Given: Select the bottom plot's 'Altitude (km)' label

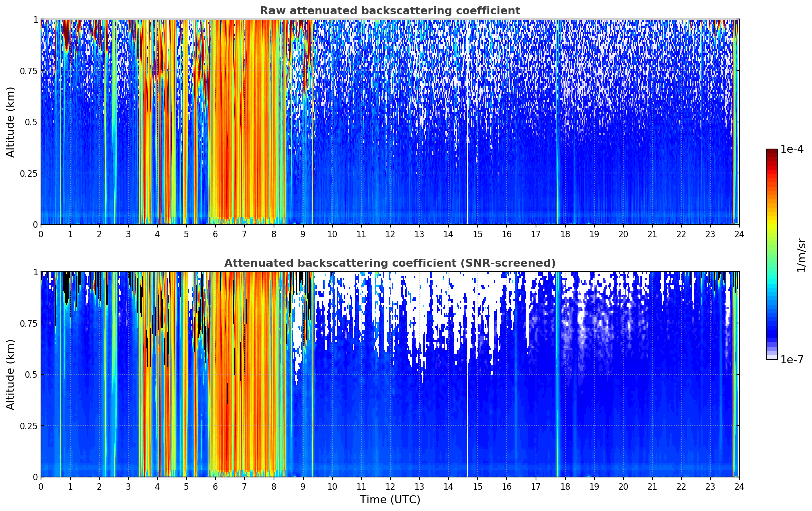Looking at the screenshot, I should (11, 374).
